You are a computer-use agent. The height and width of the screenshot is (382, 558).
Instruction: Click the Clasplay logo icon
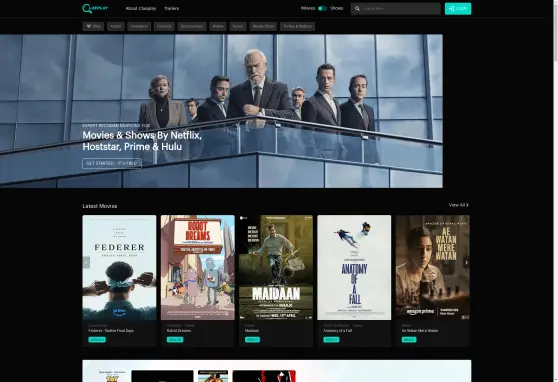click(x=87, y=9)
